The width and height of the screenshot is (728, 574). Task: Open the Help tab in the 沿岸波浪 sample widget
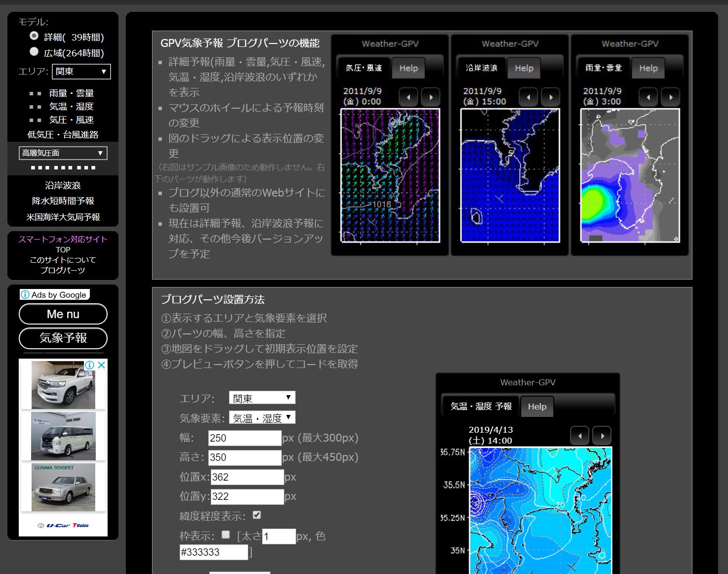click(524, 68)
